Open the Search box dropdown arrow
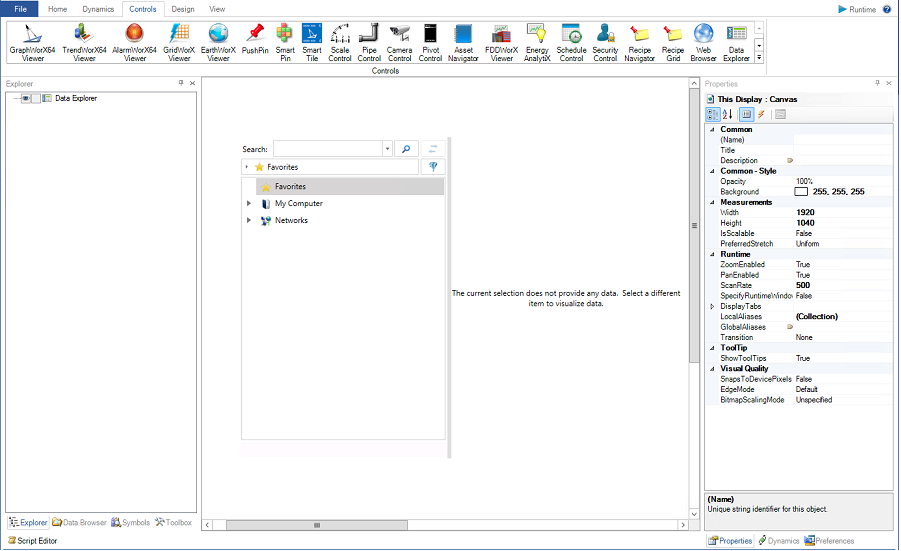The image size is (901, 551). point(387,149)
